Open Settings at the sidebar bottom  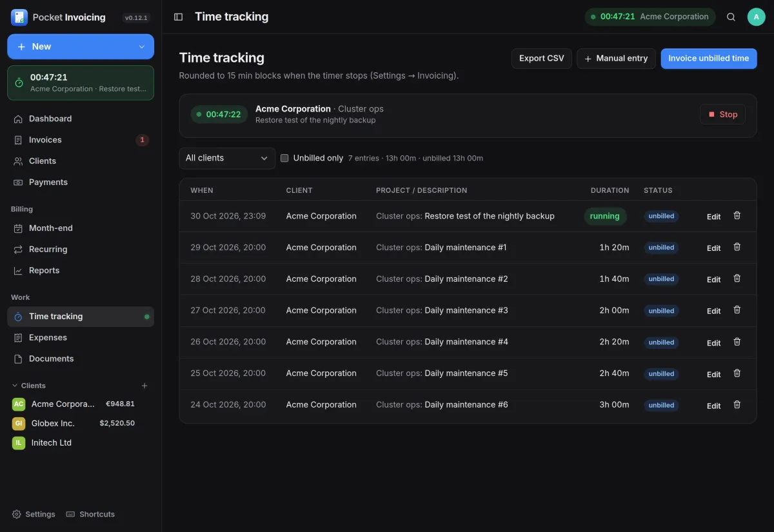click(34, 514)
